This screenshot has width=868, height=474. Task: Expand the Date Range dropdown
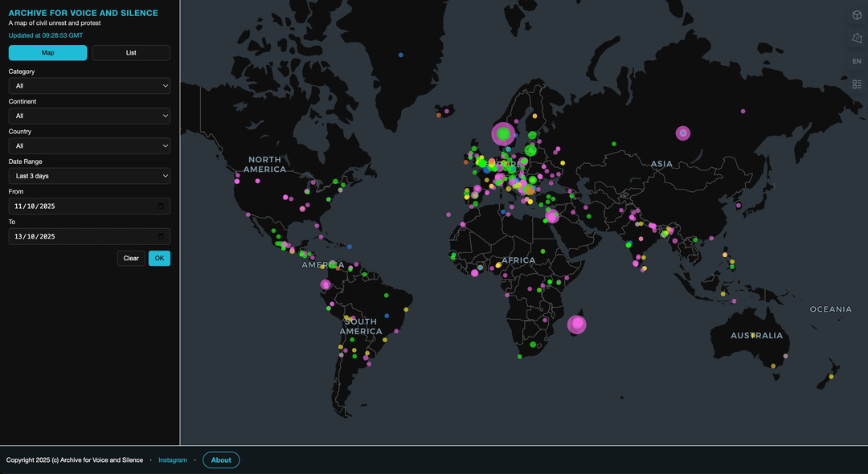[x=89, y=176]
